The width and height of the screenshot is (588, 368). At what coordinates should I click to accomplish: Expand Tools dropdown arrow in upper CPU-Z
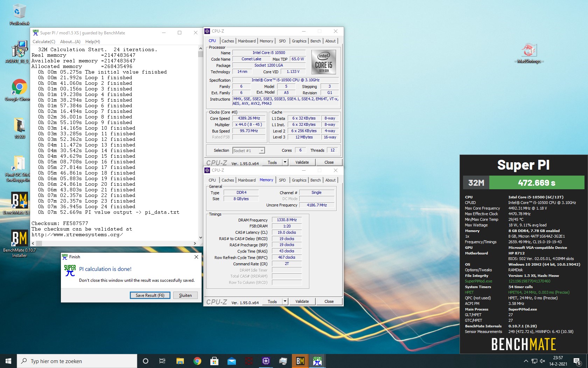tap(285, 162)
